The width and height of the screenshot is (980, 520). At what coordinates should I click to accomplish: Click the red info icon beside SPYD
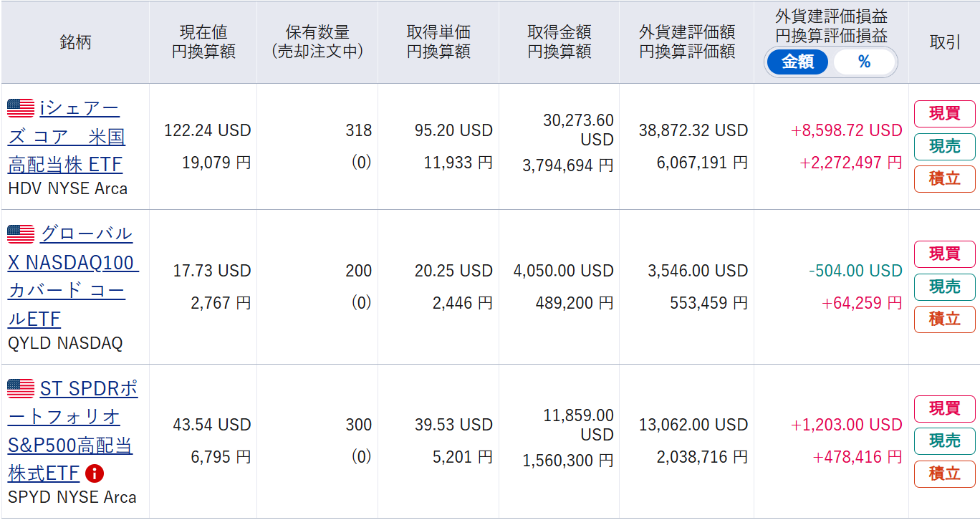coord(94,473)
